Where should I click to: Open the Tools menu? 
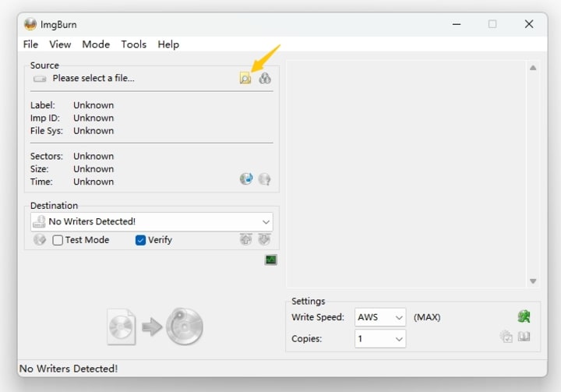click(134, 44)
